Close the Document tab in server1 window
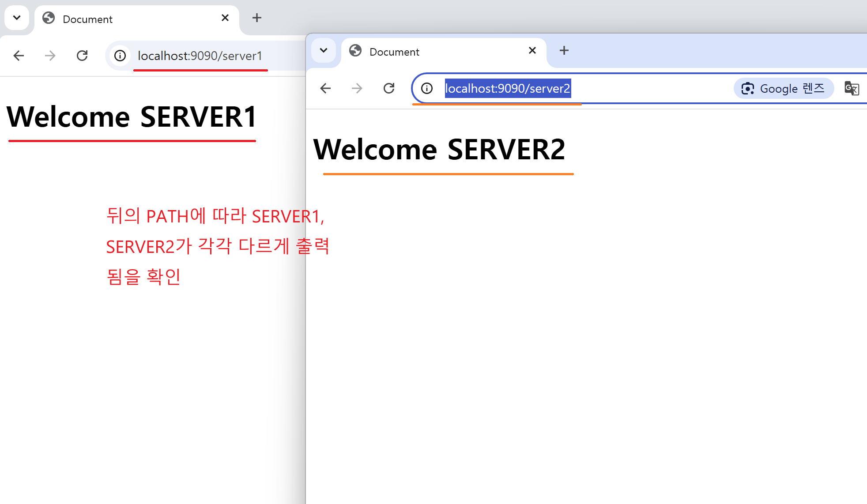Viewport: 867px width, 504px height. tap(225, 18)
